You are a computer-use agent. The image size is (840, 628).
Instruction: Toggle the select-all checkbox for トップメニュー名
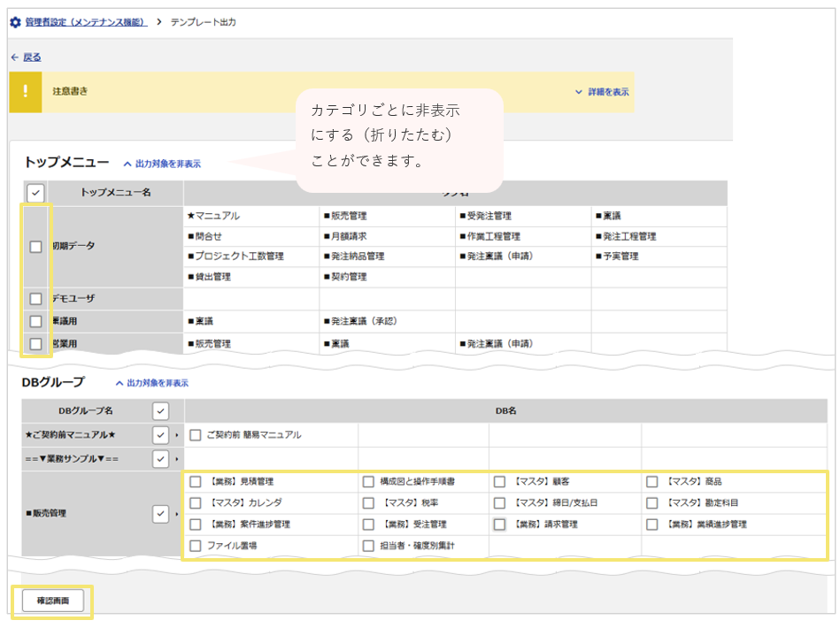[x=35, y=193]
